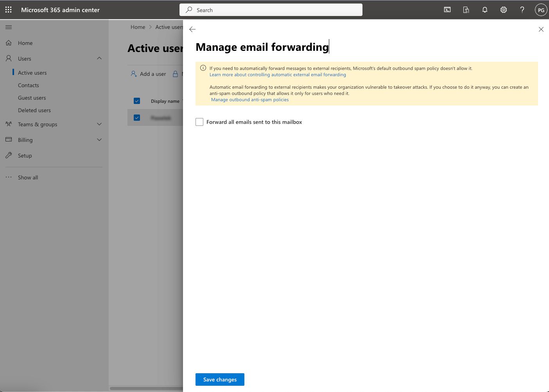This screenshot has height=392, width=549.
Task: Open settings gear icon in header
Action: click(x=504, y=10)
